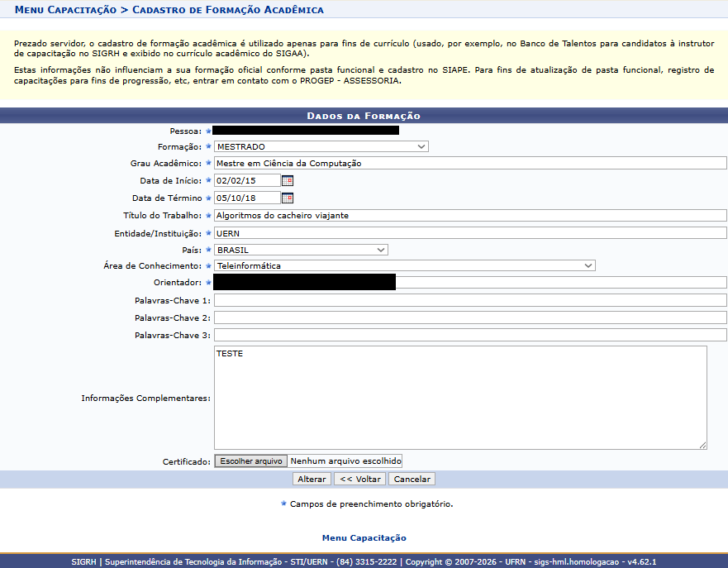The height and width of the screenshot is (568, 728).
Task: Click the 'Dados da Formação' section header
Action: (364, 116)
